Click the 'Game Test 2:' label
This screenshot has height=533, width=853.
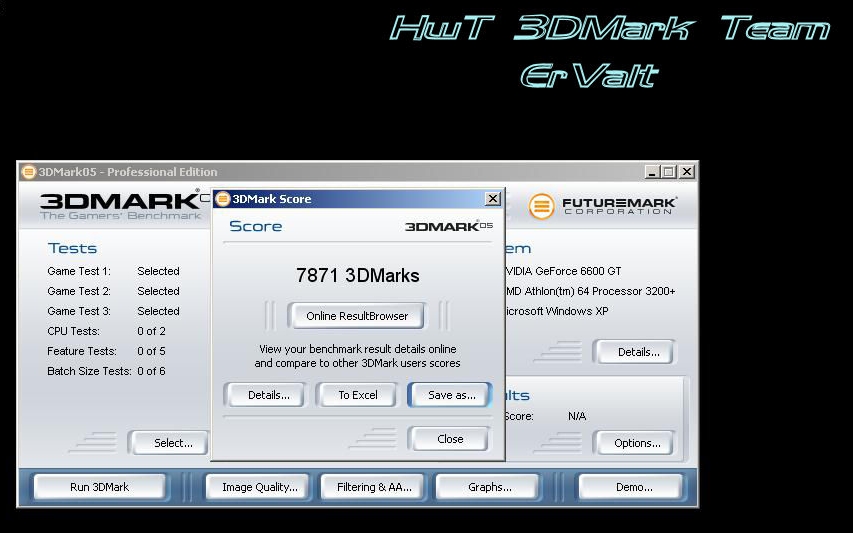pos(79,291)
